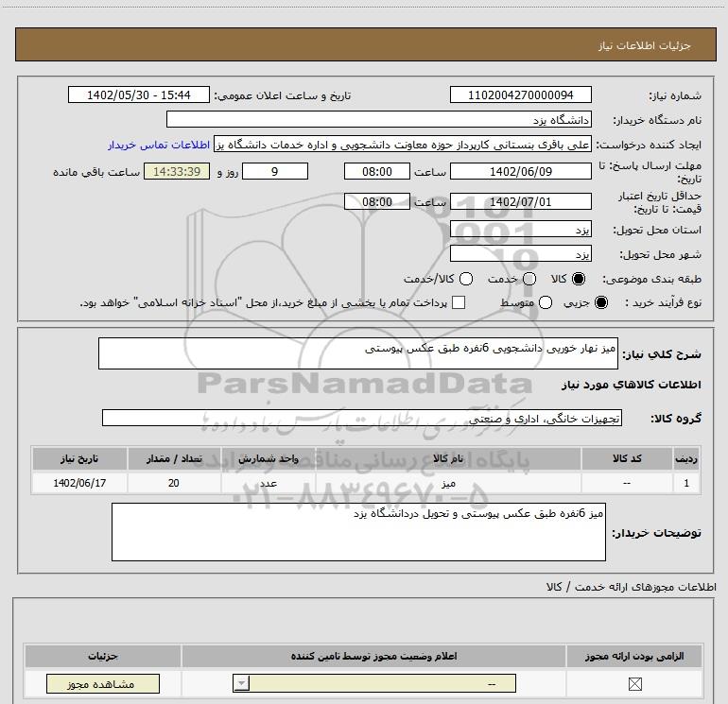Click the price validity date 1402/07/01
Viewport: 728px width, 704px height.
click(x=520, y=201)
